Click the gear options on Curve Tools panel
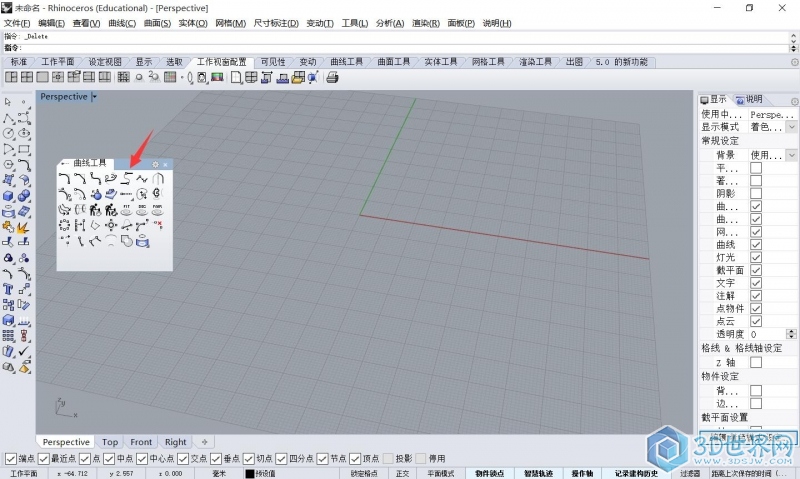This screenshot has height=479, width=800. tap(156, 164)
